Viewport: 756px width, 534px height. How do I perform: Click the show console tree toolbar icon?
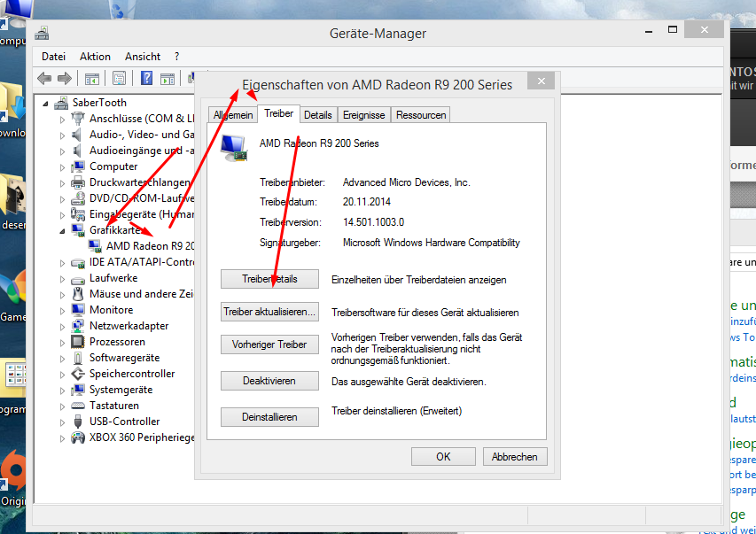coord(92,78)
